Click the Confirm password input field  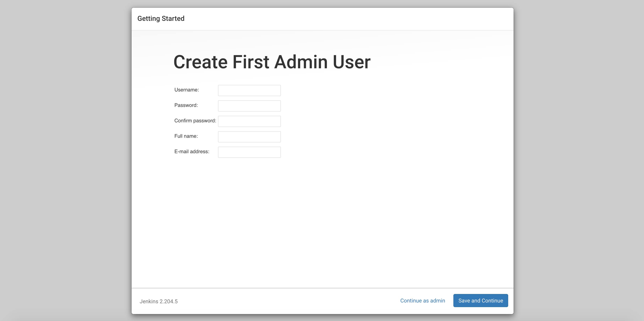click(x=249, y=121)
